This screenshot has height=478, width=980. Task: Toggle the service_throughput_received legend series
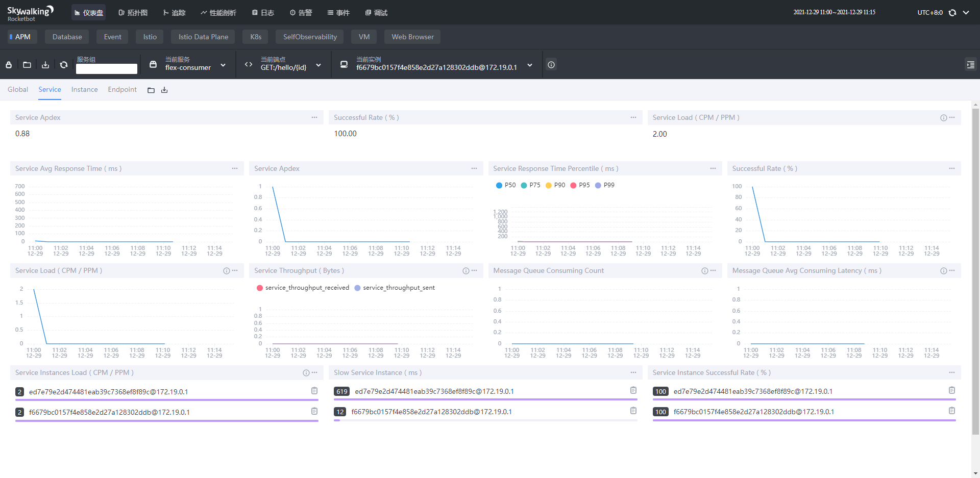303,288
